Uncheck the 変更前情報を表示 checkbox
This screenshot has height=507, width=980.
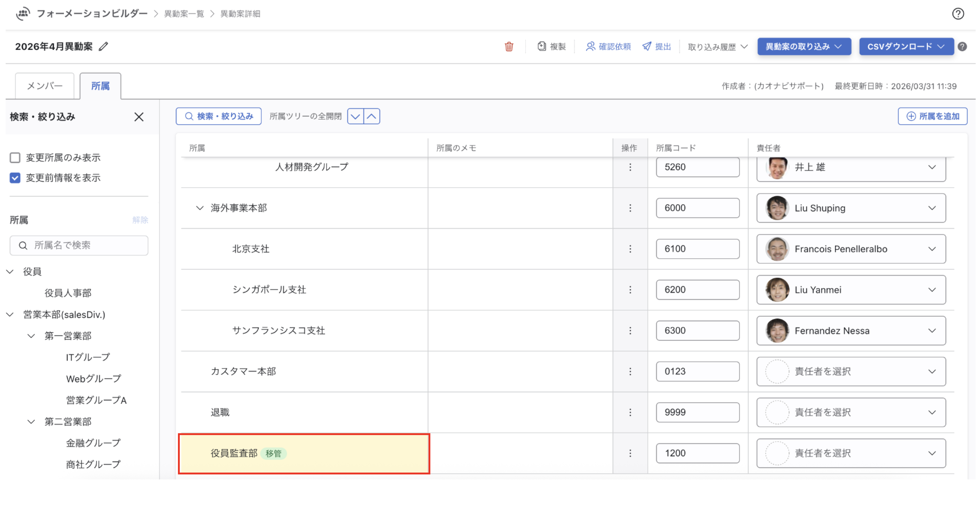pyautogui.click(x=15, y=178)
